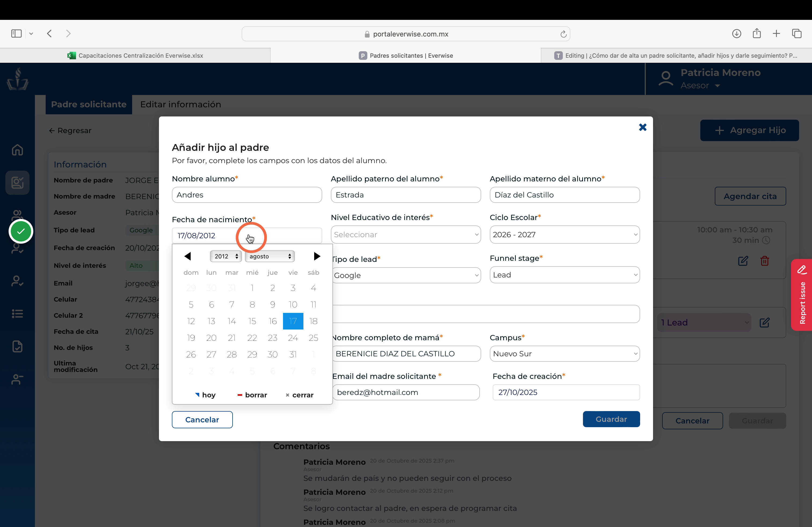
Task: Select the Padre solicitante tab
Action: (x=89, y=104)
